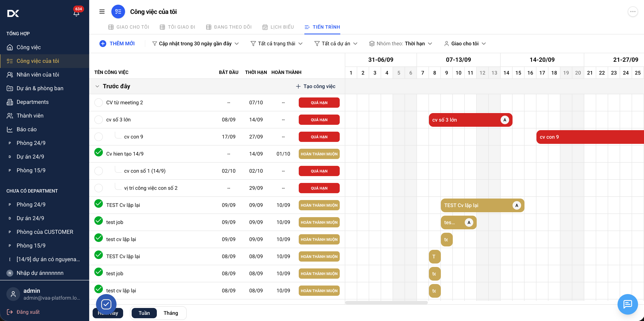
Task: Toggle the check for test cv lặp lại 08/09
Action: coord(99,289)
